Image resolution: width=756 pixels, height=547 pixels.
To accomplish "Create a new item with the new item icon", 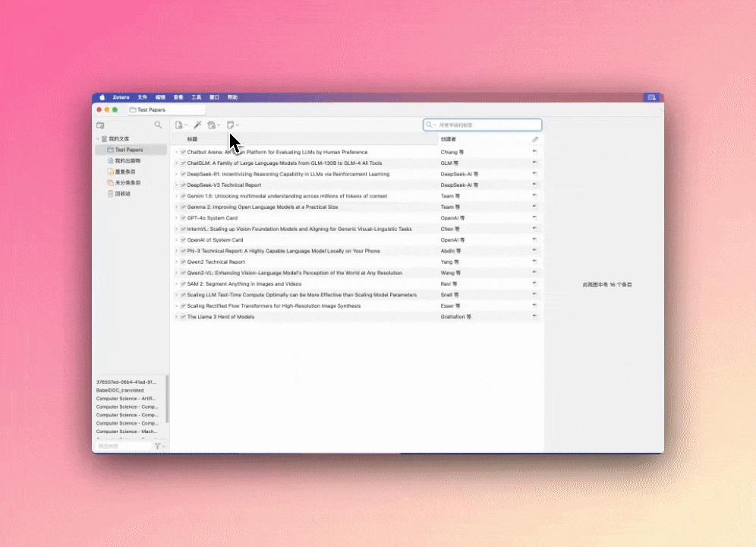I will pos(180,124).
